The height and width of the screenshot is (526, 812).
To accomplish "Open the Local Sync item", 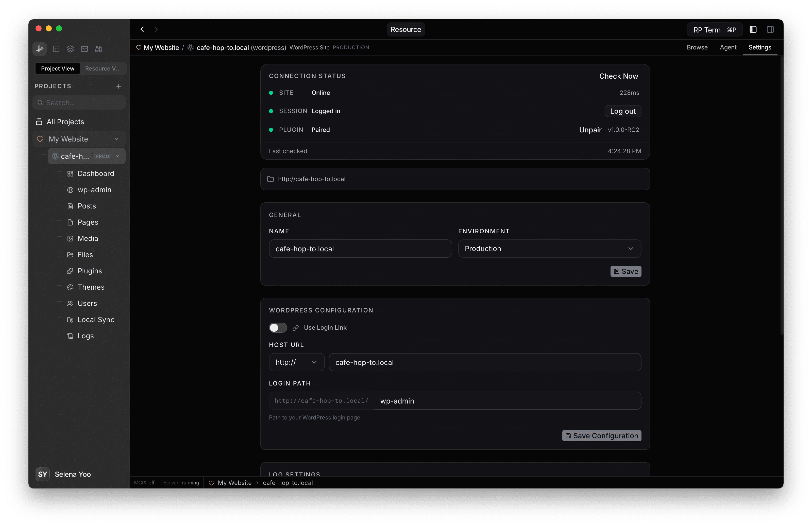I will tap(95, 319).
